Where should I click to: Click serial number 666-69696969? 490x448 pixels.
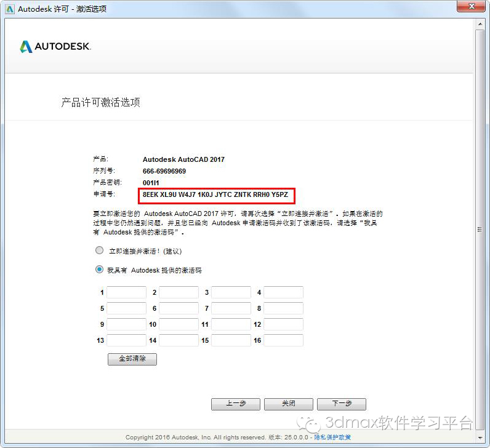164,171
